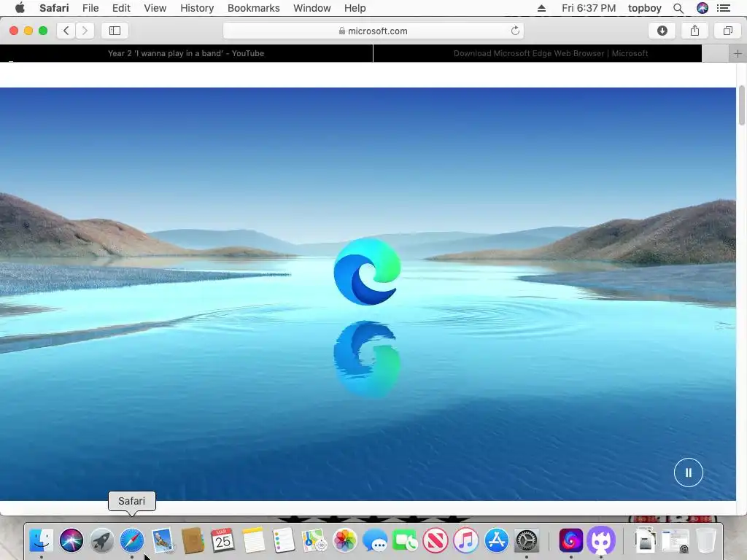Open the Safari menu

click(54, 8)
